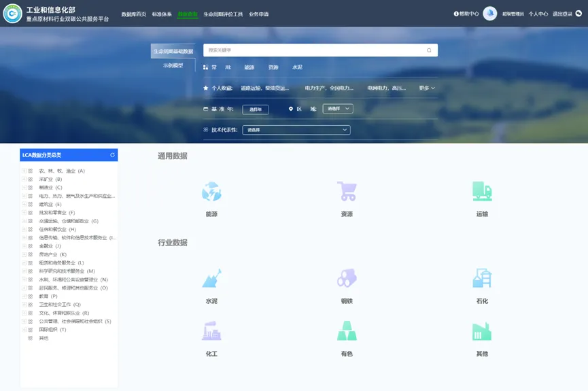This screenshot has width=588, height=391.
Task: Click the user avatar icon
Action: point(489,14)
